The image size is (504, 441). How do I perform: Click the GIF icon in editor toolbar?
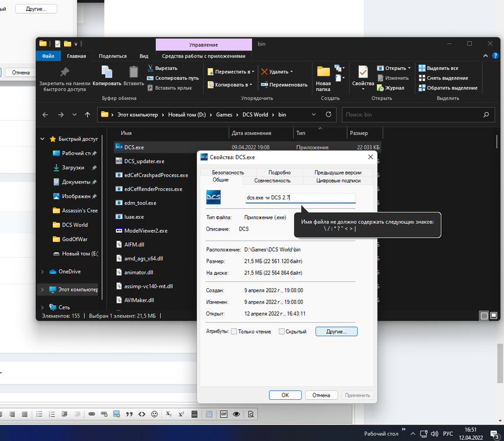click(224, 414)
